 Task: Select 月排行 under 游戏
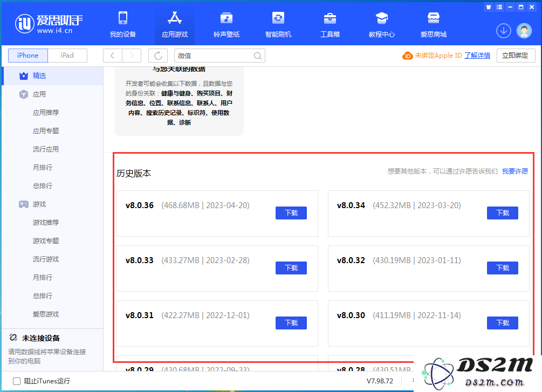(43, 278)
